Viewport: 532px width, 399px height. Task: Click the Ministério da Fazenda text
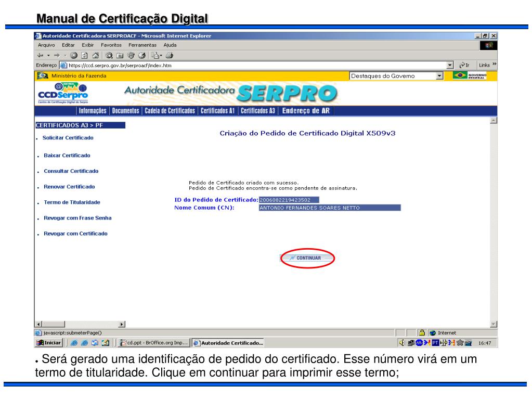point(79,75)
